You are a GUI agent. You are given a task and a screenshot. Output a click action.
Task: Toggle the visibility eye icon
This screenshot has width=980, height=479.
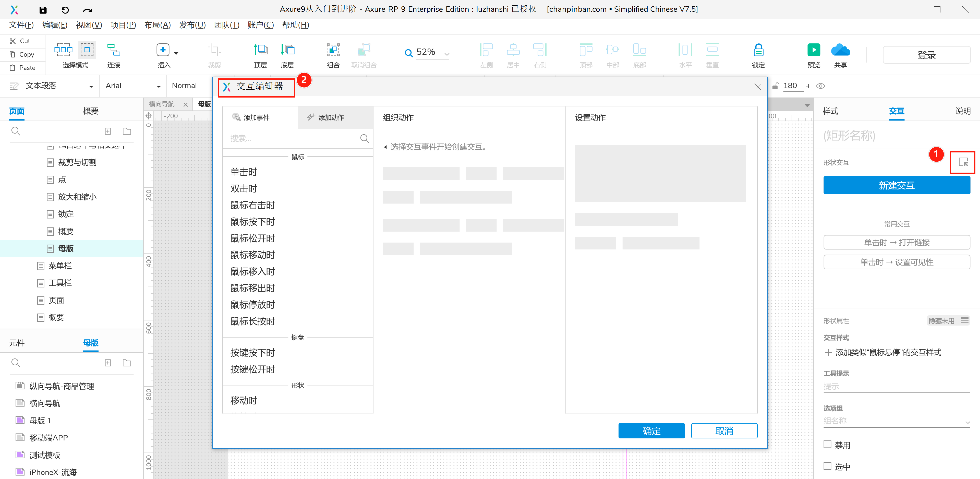821,86
